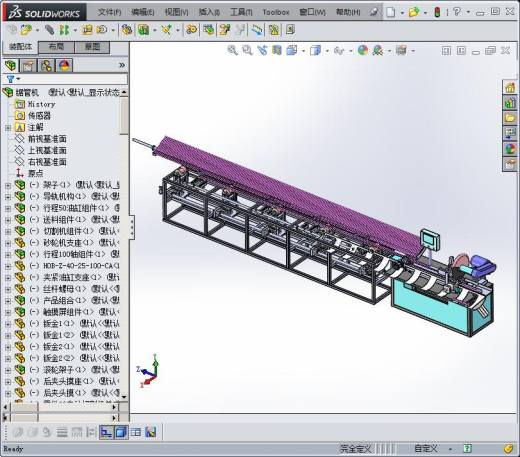Click the 自定义 status bar button
This screenshot has width=520, height=457.
point(426,448)
